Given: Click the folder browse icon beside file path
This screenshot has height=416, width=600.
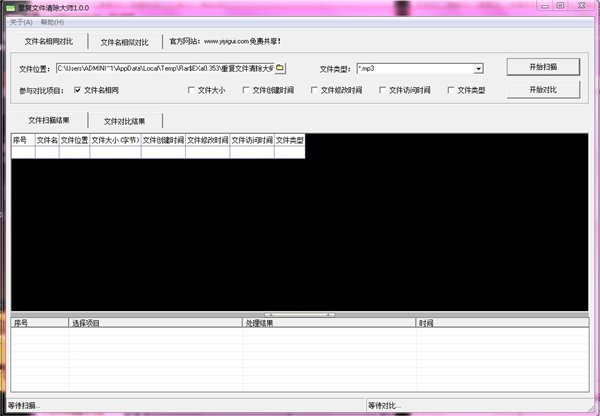Looking at the screenshot, I should click(x=280, y=68).
